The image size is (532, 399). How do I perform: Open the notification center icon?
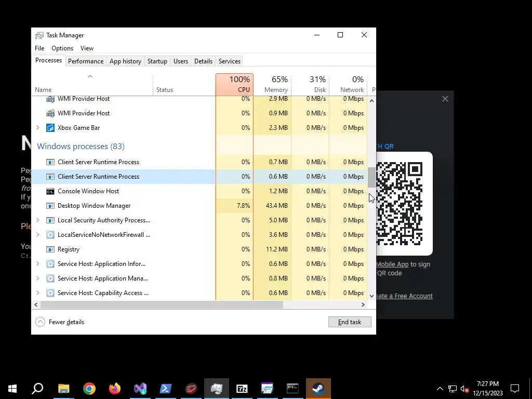515,389
